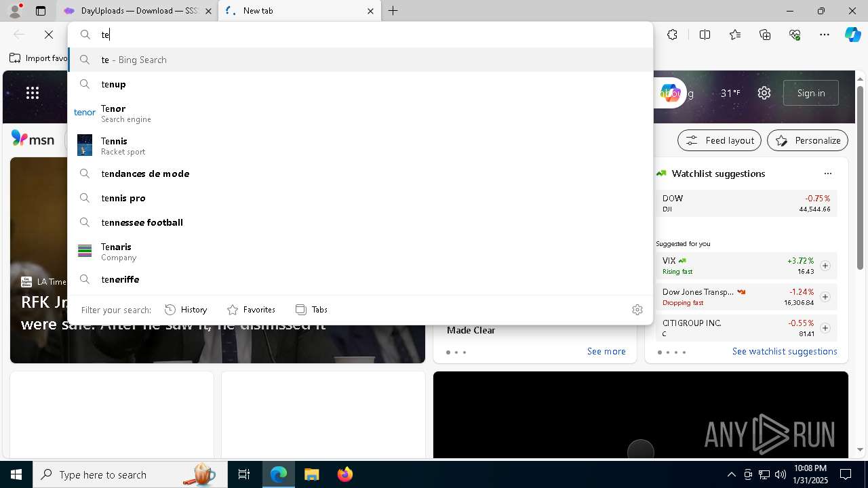
Task: Switch to the DayUploads Download tab
Action: coord(138,11)
